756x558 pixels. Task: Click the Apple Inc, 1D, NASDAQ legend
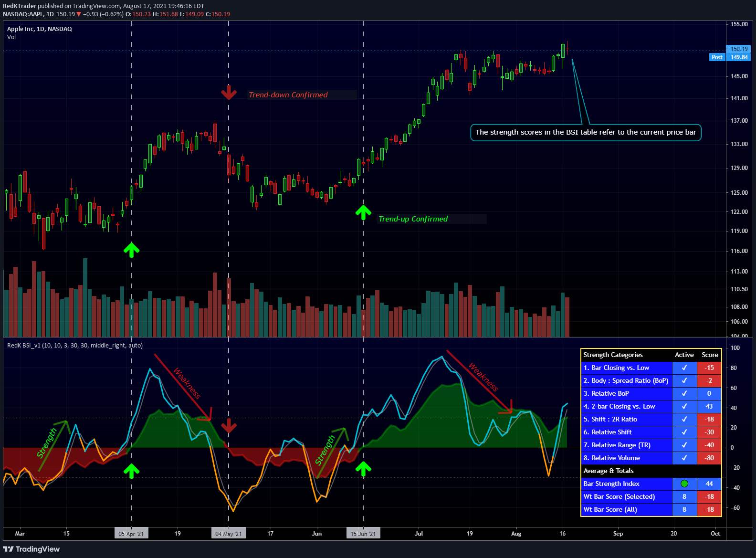[x=40, y=29]
